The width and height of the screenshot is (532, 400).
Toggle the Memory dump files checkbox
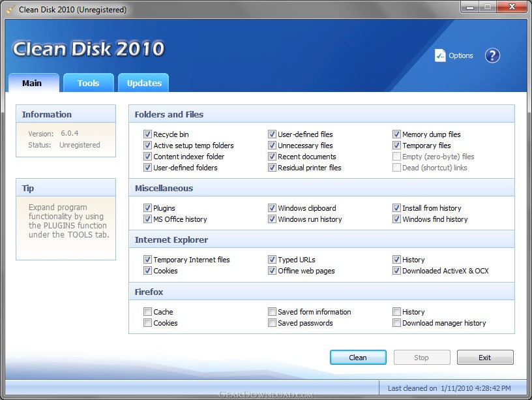click(396, 134)
